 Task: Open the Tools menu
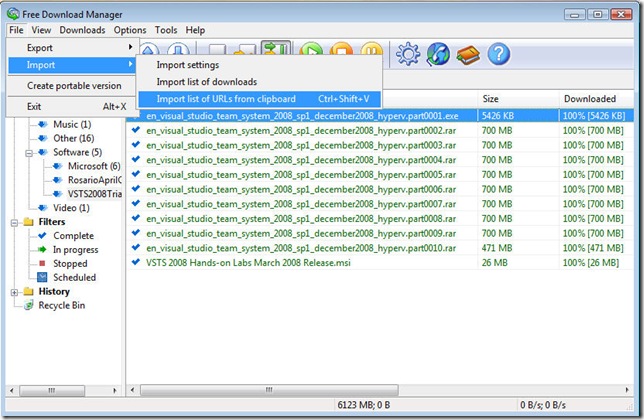pyautogui.click(x=166, y=30)
